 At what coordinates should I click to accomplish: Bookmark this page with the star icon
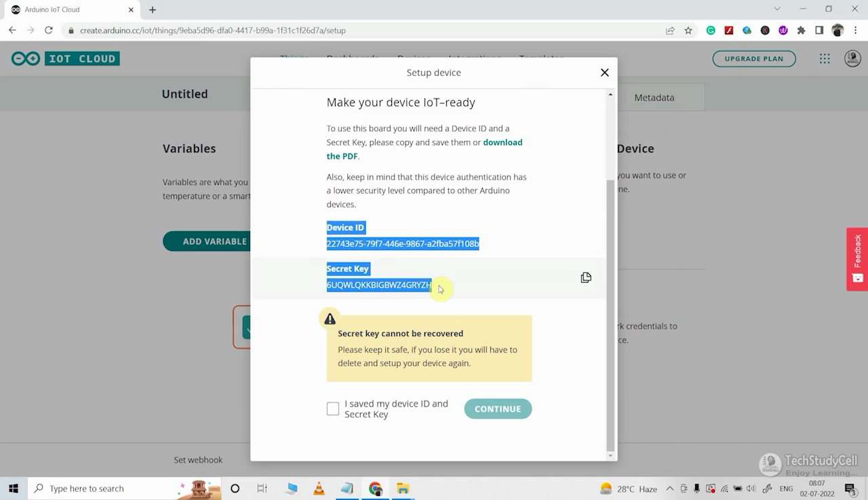coord(688,30)
